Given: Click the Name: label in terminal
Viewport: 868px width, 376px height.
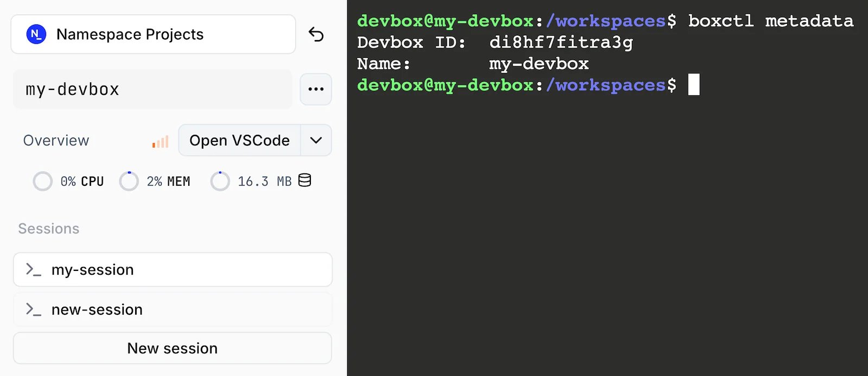Looking at the screenshot, I should (384, 64).
